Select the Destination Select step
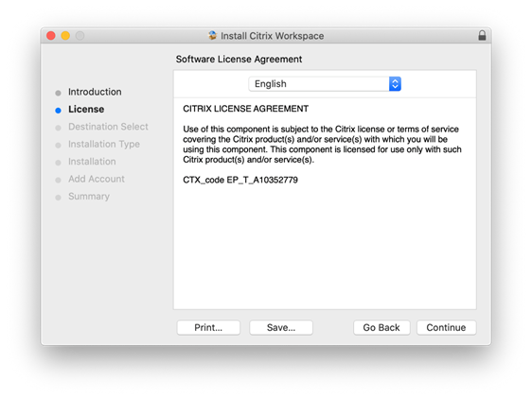Viewport: 532px width, 399px height. (x=108, y=127)
